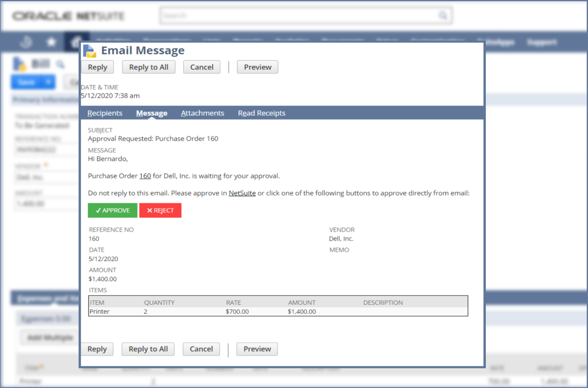
Task: Click the red REJECT button
Action: [x=160, y=211]
